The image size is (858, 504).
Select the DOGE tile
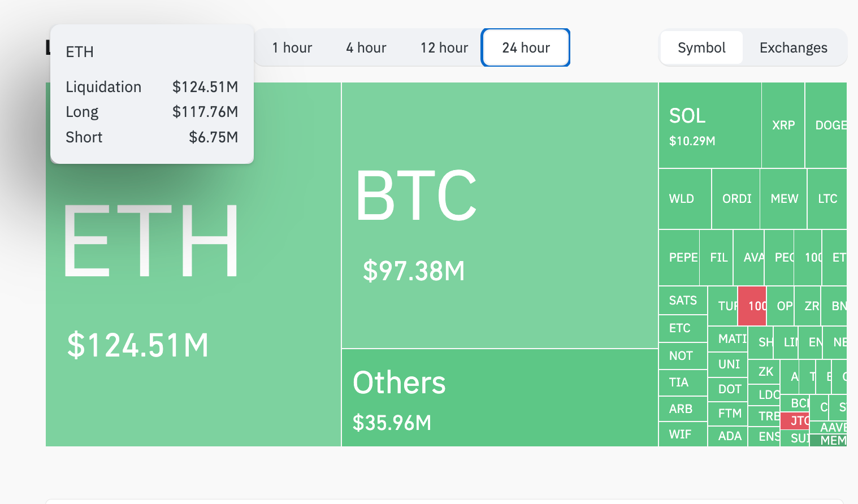pyautogui.click(x=826, y=125)
